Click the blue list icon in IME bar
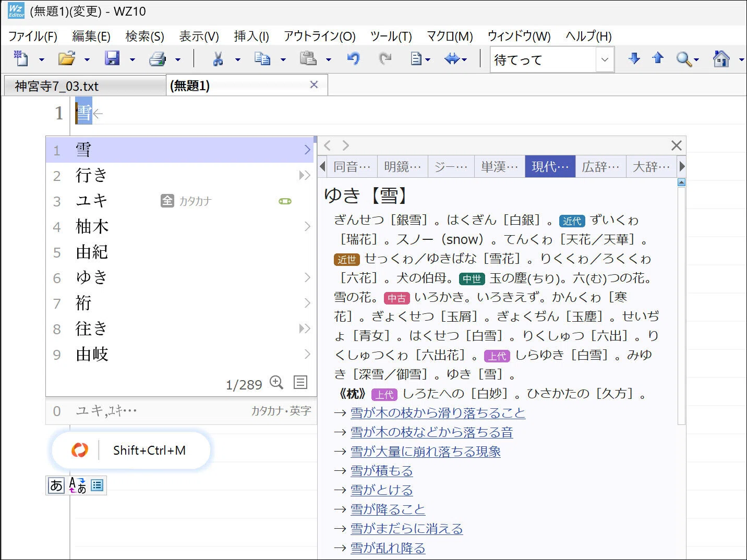The image size is (747, 560). click(97, 485)
